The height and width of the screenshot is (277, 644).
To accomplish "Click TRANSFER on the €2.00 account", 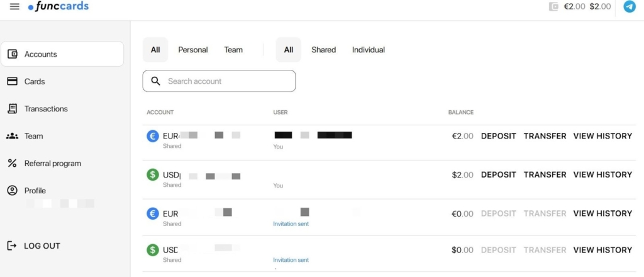I will (545, 136).
